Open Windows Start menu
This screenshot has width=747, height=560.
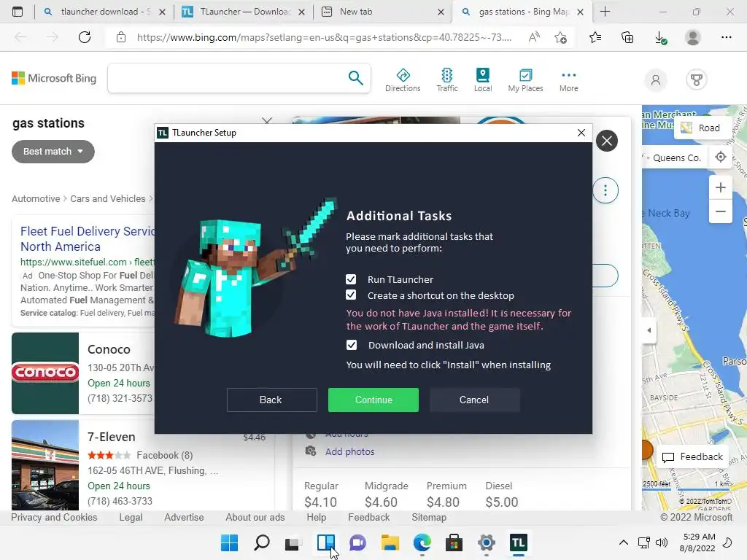(229, 542)
